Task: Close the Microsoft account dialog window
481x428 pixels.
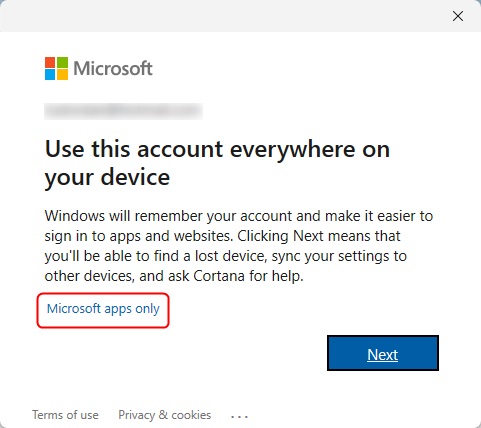Action: 458,16
